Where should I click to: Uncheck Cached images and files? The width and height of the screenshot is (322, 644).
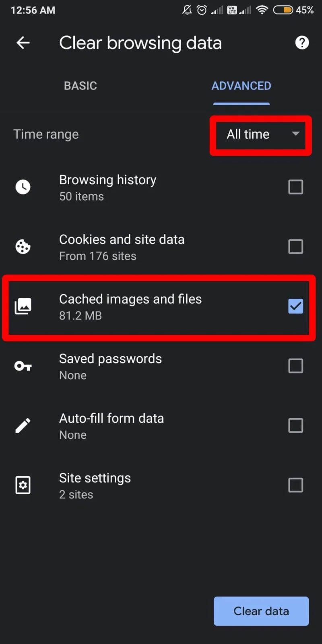[295, 306]
